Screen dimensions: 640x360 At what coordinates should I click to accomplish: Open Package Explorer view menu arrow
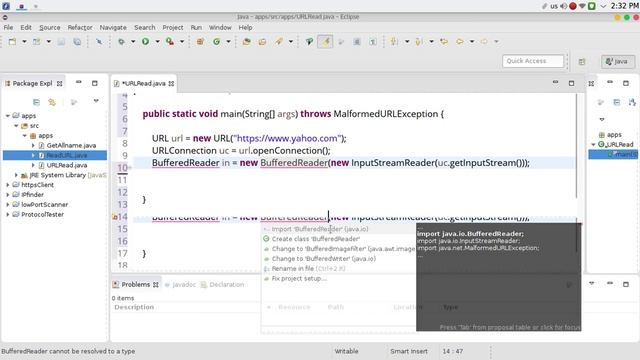96,101
